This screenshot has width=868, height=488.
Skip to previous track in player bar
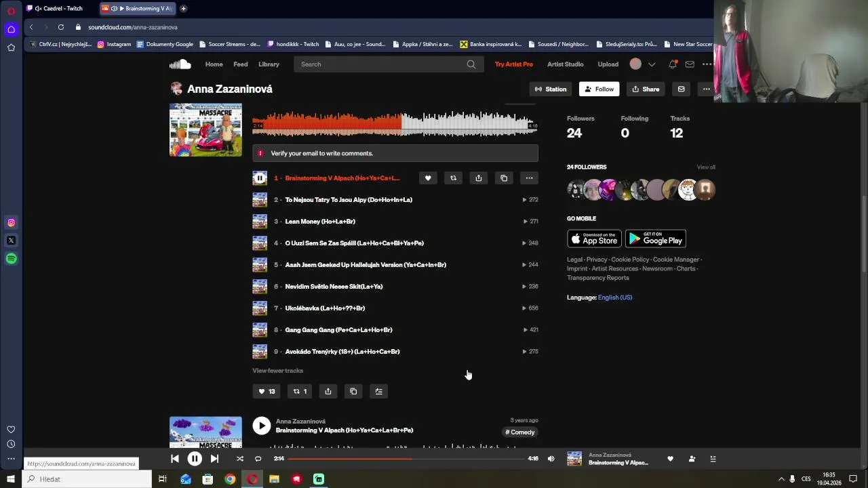click(x=175, y=459)
